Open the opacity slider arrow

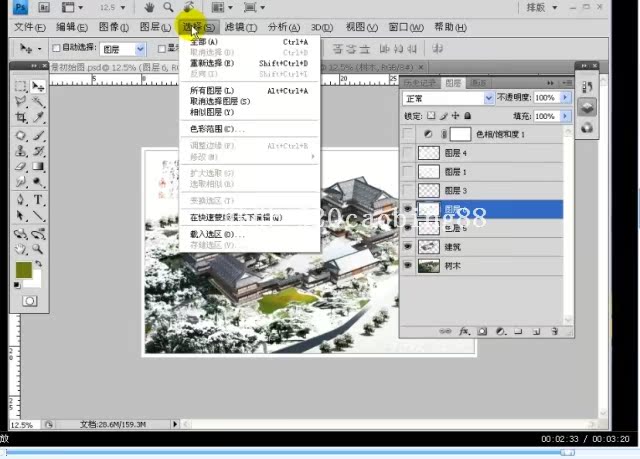[x=565, y=98]
